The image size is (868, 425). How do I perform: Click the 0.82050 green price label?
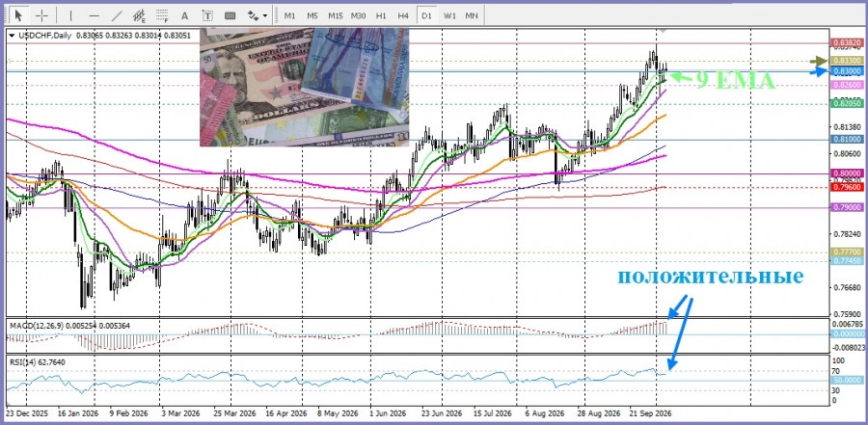(x=847, y=103)
